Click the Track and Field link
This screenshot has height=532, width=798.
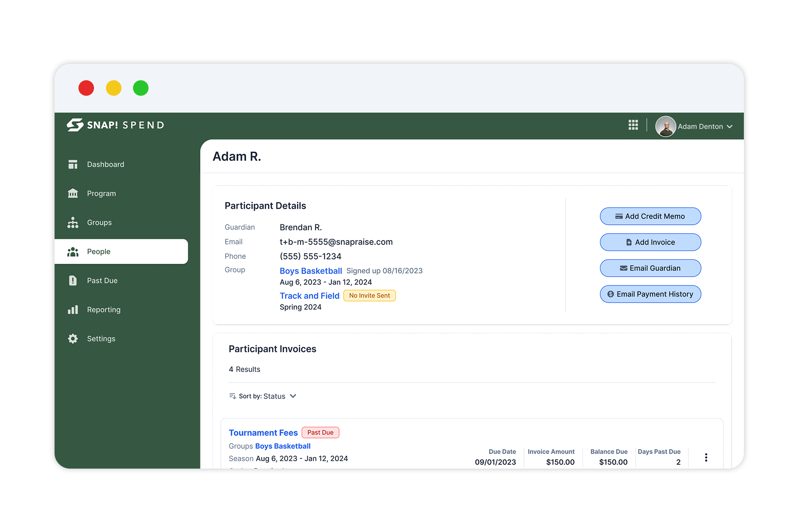click(309, 296)
